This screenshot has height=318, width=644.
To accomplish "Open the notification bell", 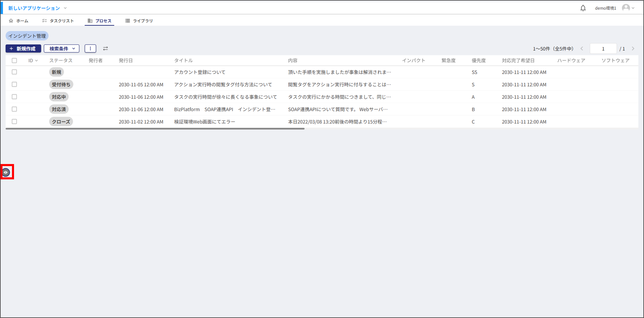I will [583, 8].
